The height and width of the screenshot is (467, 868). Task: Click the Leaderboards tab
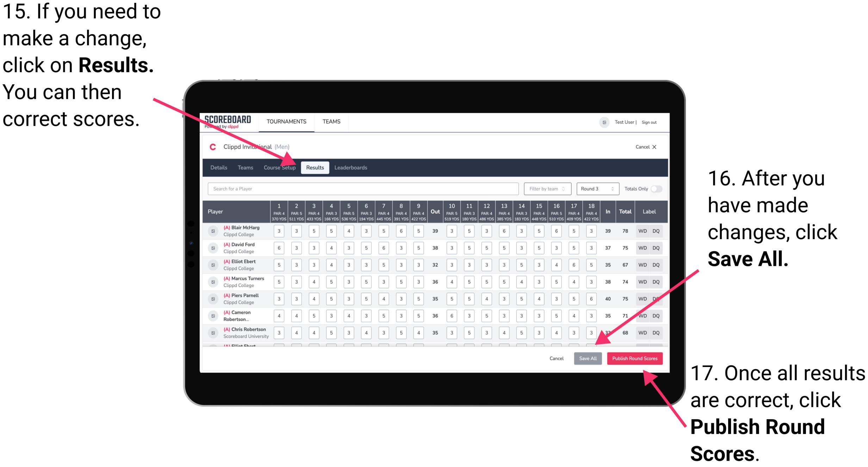pos(353,167)
